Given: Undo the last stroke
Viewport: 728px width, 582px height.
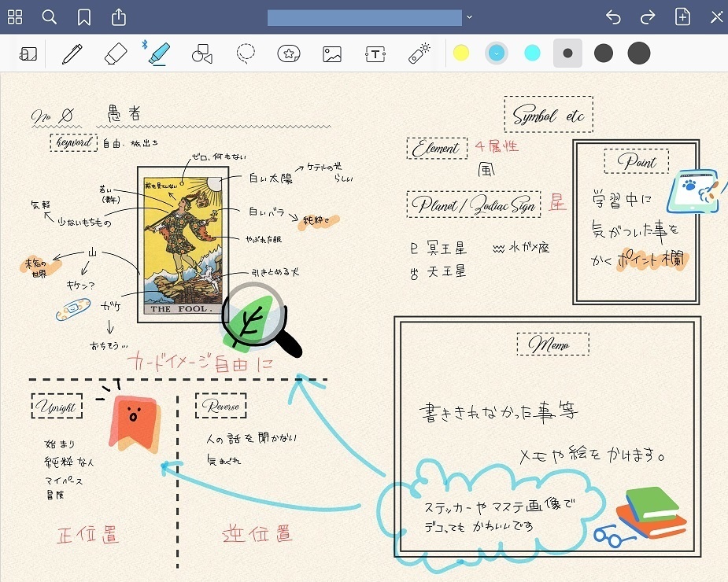Looking at the screenshot, I should (613, 17).
